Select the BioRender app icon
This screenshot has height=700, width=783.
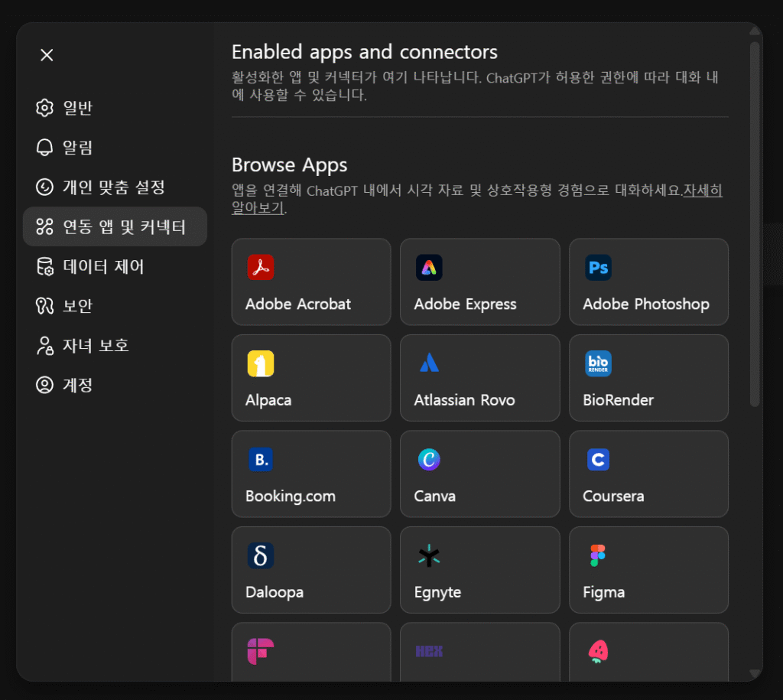(598, 363)
